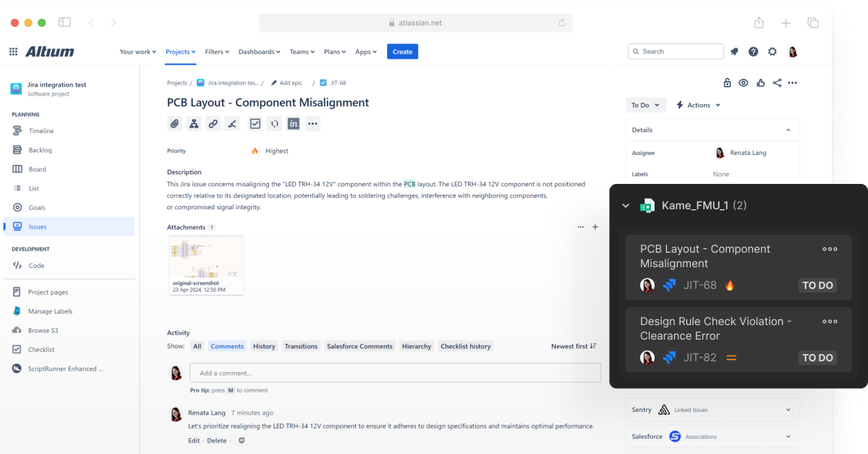Collapse the Kame_FMU_1 group
The width and height of the screenshot is (868, 454).
coord(625,205)
